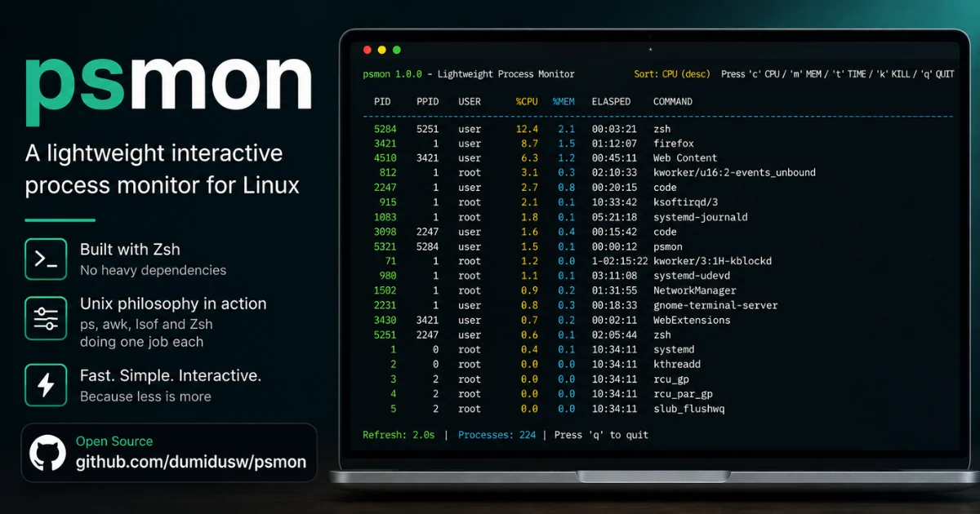The image size is (980, 514).
Task: Click 'psmon 1.0.0 - Lightweight Process Monitor' title
Action: point(469,74)
